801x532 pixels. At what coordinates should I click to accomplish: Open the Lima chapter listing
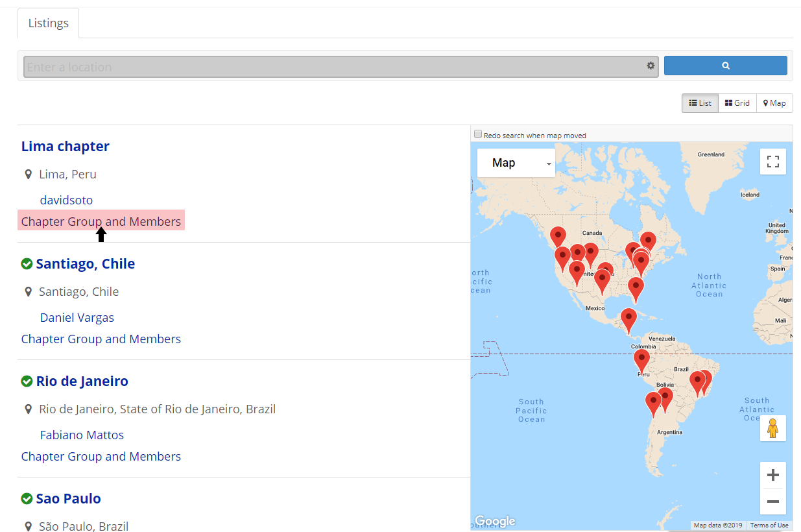[x=66, y=147]
